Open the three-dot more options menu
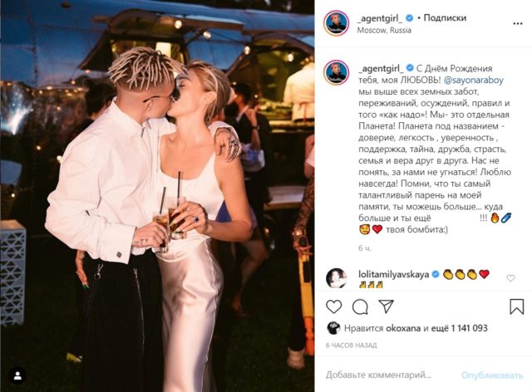Screen dimensions: 532x392 517,24
